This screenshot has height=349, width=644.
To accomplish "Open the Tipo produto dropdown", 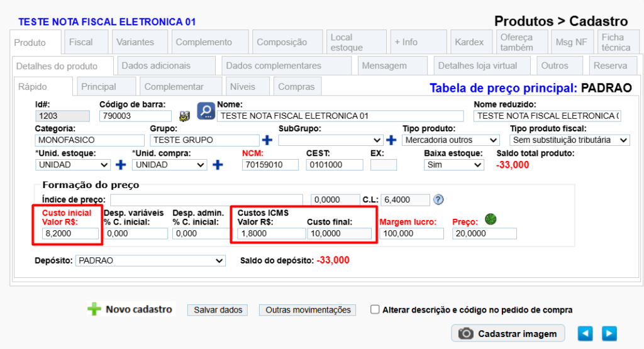I will (450, 140).
